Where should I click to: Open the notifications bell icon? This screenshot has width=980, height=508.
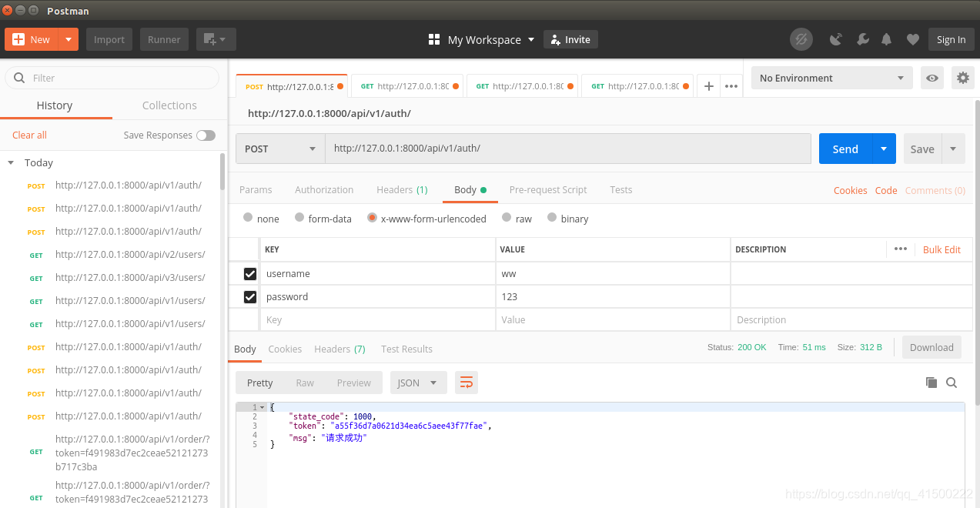[887, 39]
